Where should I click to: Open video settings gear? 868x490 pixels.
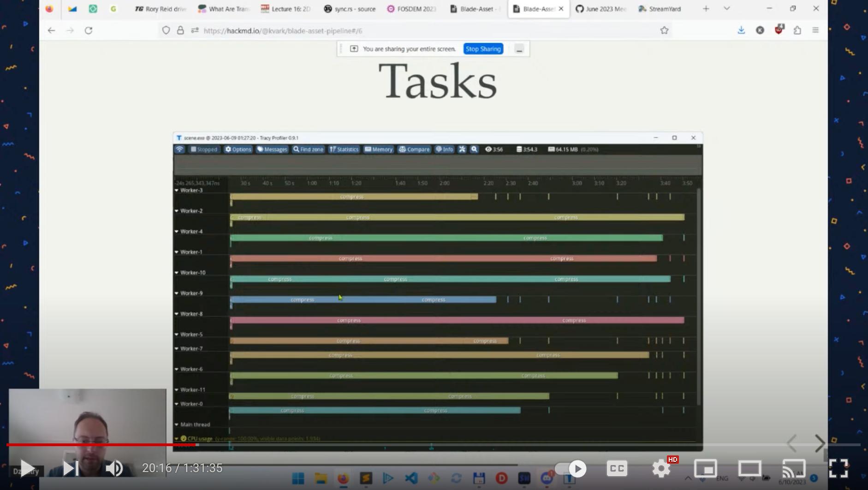pos(661,469)
